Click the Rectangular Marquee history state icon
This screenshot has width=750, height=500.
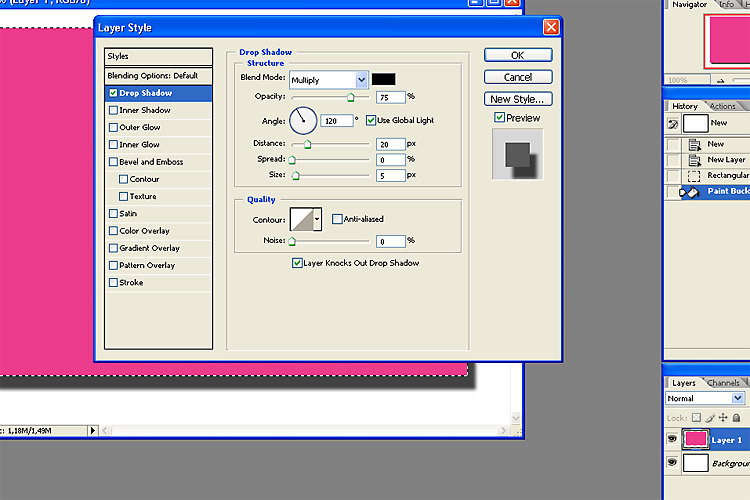[694, 176]
